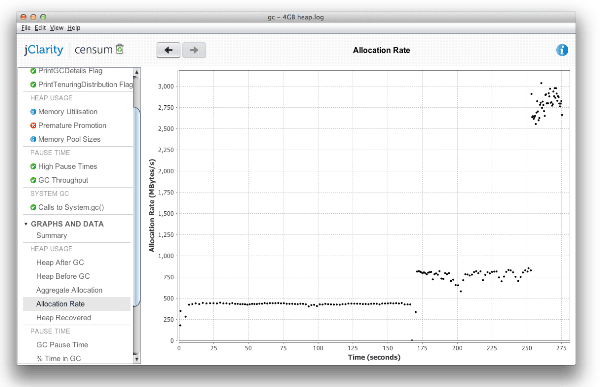Open the GC Pause Time graph

(x=62, y=345)
